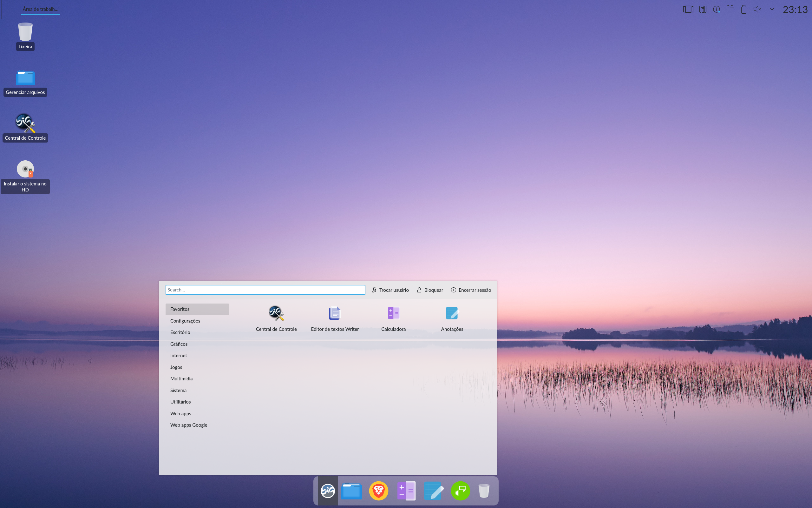The height and width of the screenshot is (508, 812).
Task: Select the Web apps category
Action: (197, 414)
